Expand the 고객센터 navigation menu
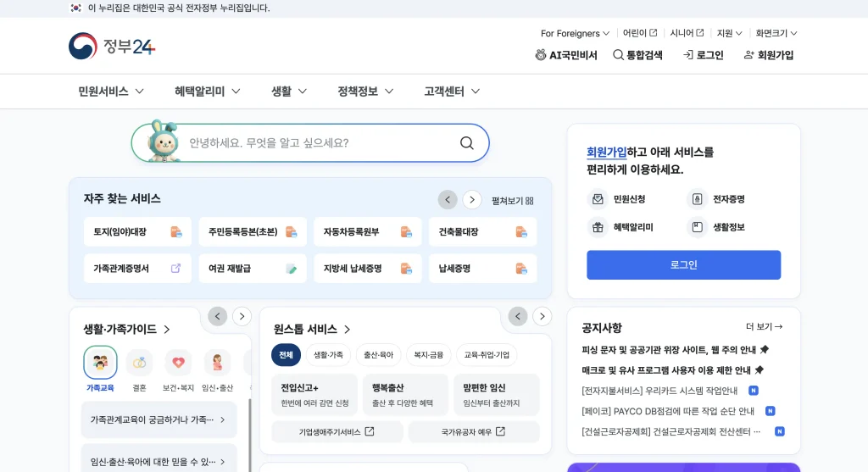The image size is (868, 472). pyautogui.click(x=452, y=92)
